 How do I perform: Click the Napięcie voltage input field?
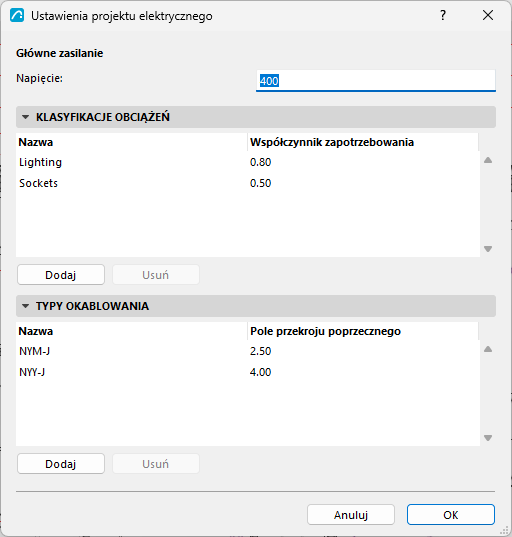click(376, 81)
